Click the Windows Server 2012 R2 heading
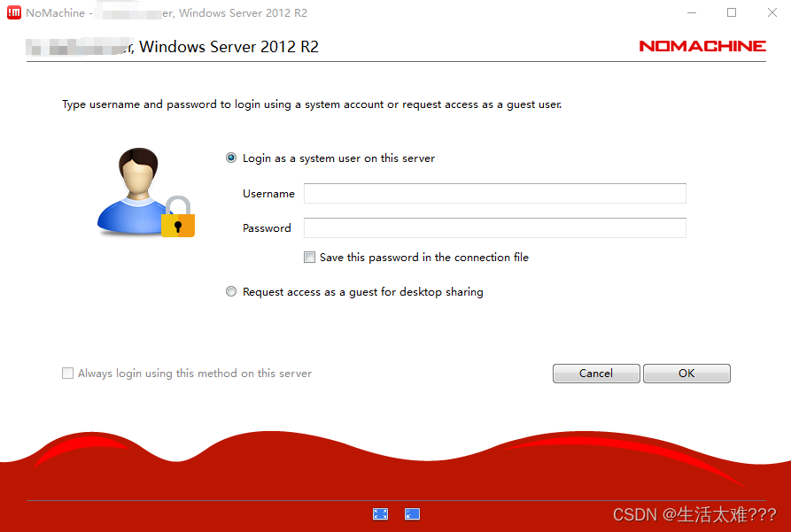 [229, 46]
